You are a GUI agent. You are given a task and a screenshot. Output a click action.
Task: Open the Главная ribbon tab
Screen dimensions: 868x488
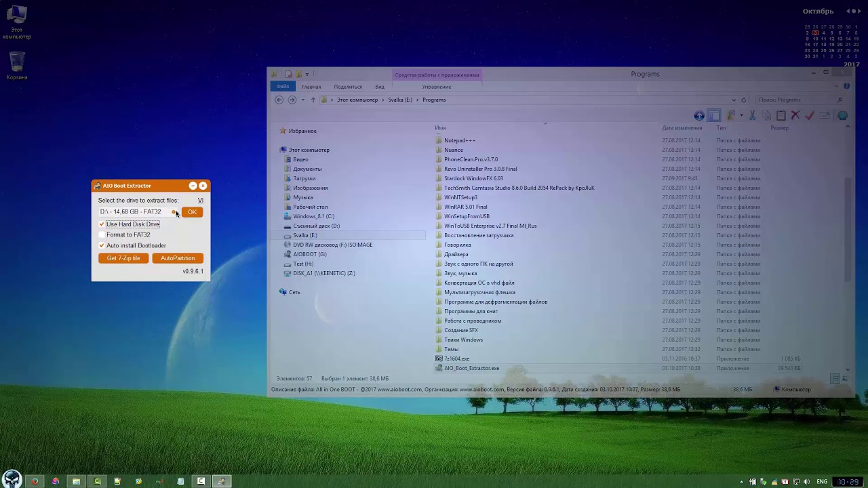[x=311, y=87]
